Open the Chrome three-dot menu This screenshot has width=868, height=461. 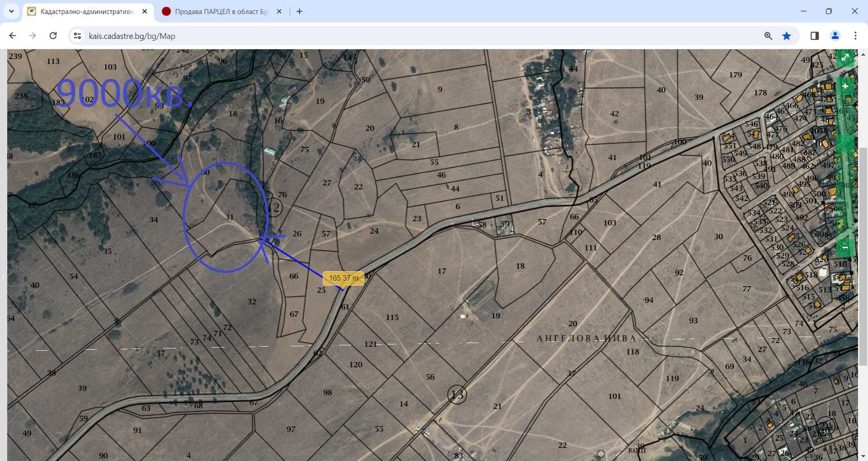[x=855, y=36]
